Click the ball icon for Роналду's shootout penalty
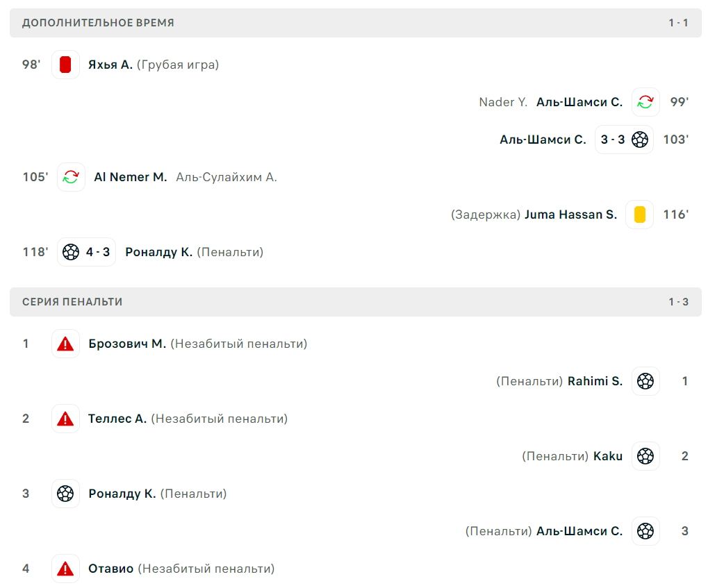708x588 pixels. pos(65,494)
